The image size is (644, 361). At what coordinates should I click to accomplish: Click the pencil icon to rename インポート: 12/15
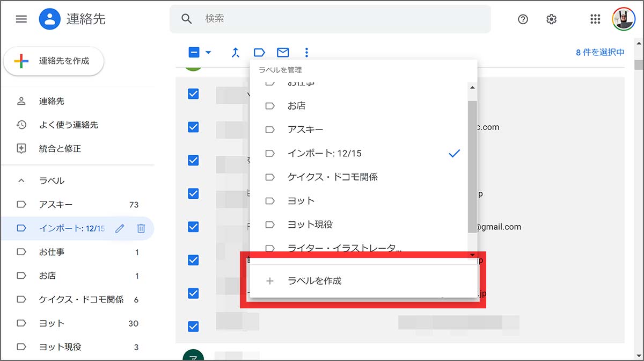click(120, 228)
